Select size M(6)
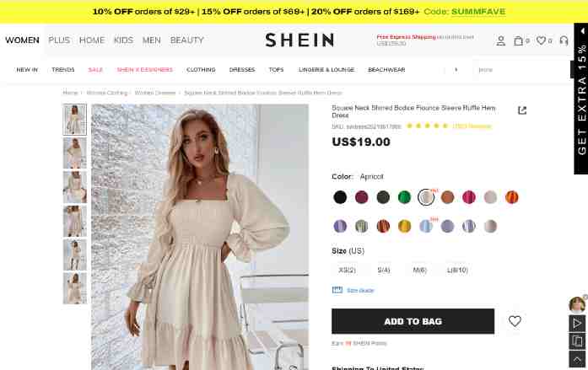The image size is (588, 370). pyautogui.click(x=419, y=270)
